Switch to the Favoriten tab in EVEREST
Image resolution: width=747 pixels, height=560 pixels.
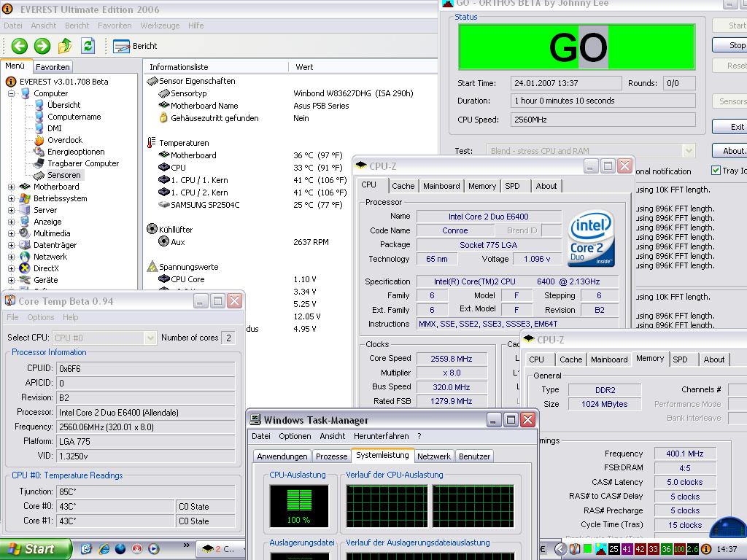53,67
